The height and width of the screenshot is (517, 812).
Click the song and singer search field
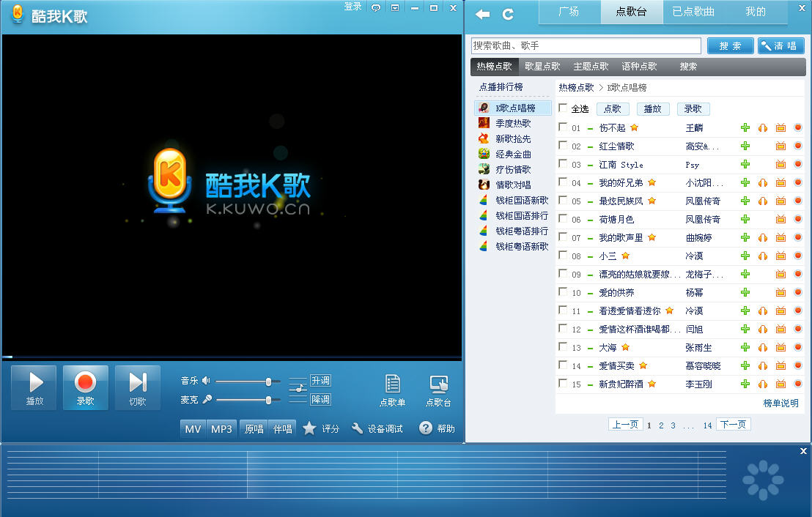coord(586,45)
